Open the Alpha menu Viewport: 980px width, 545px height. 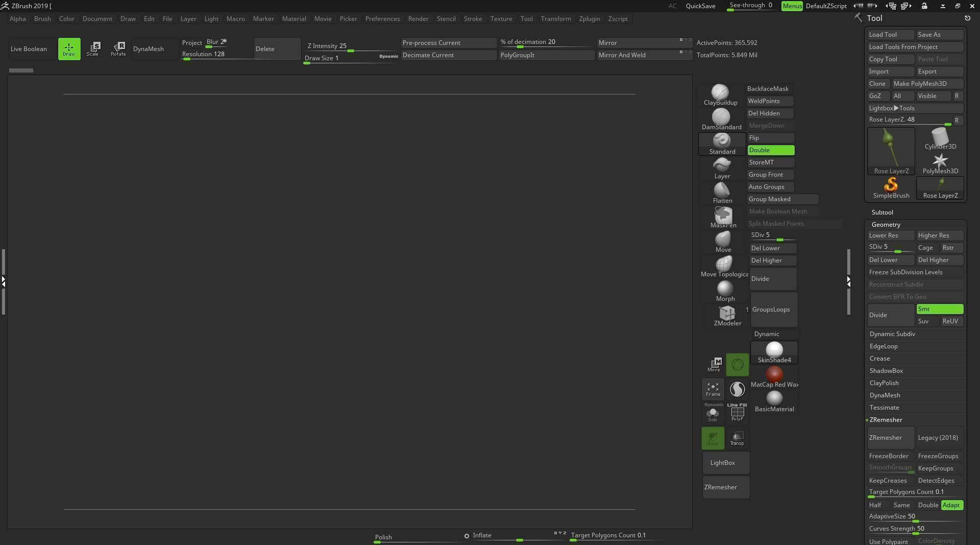pyautogui.click(x=17, y=19)
